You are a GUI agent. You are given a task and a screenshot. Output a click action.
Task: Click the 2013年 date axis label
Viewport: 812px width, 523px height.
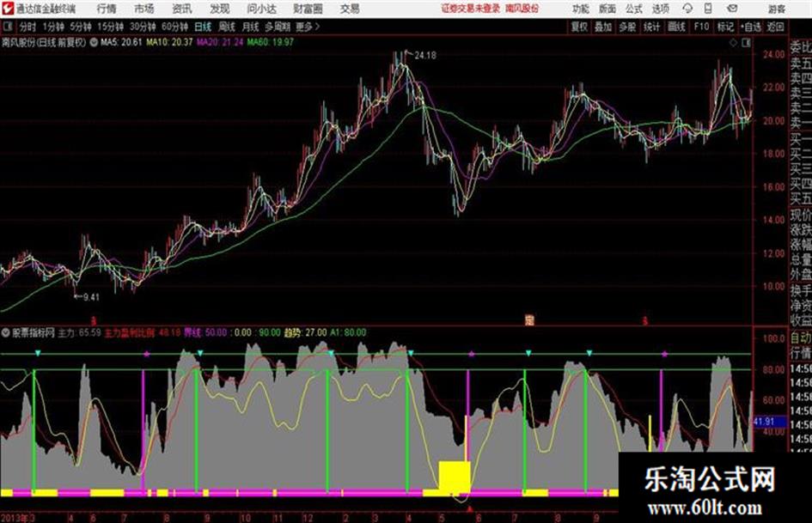click(15, 517)
